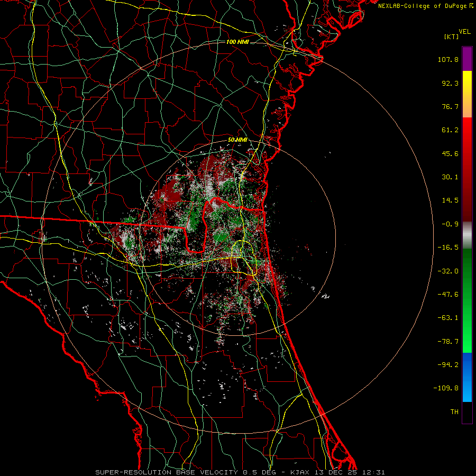Click the 100 NMI range ring label
This screenshot has height=476, width=476.
[237, 42]
